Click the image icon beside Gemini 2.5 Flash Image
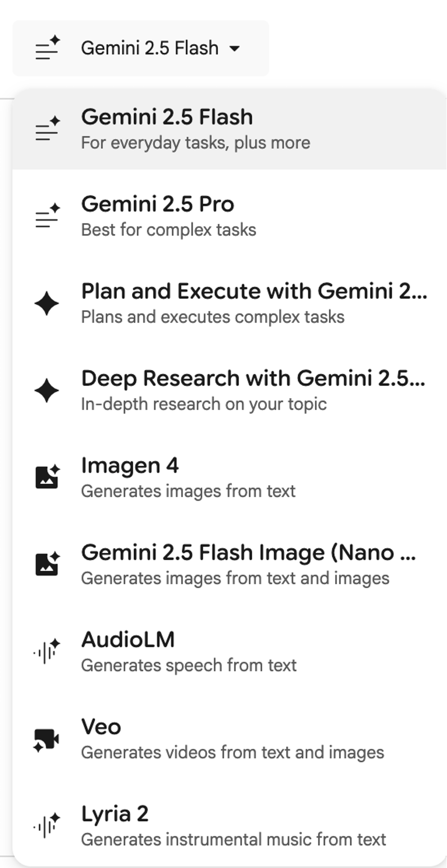Screen dimensions: 447x868 47,564
